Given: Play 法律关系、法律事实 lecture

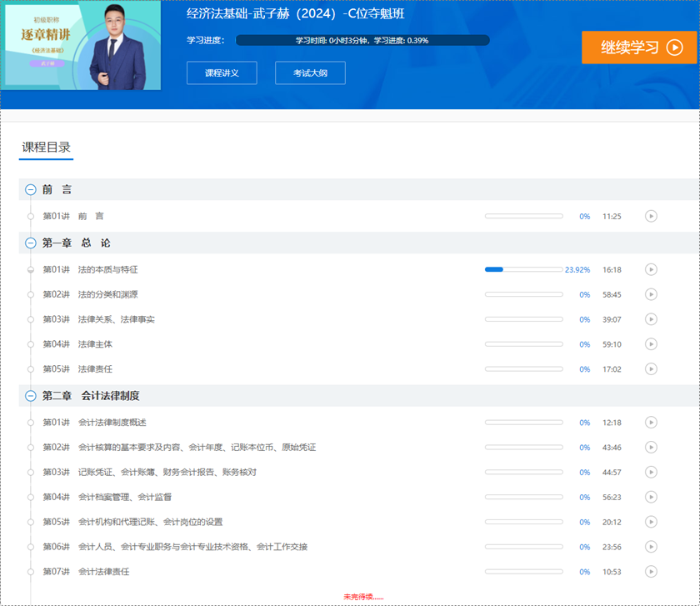Looking at the screenshot, I should pyautogui.click(x=651, y=319).
